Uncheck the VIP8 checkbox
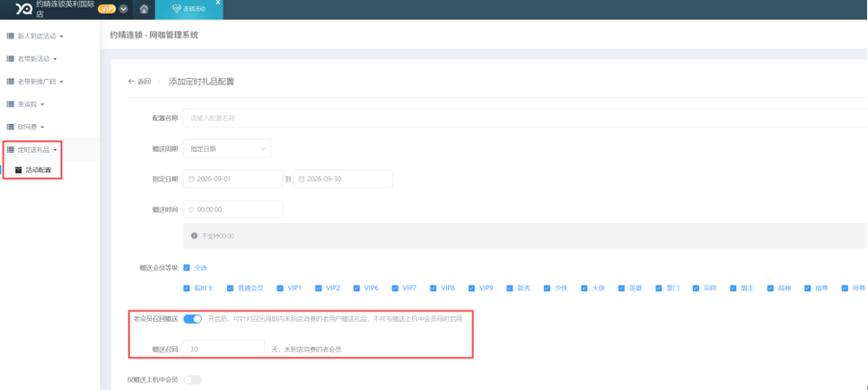This screenshot has height=390, width=868. (434, 288)
